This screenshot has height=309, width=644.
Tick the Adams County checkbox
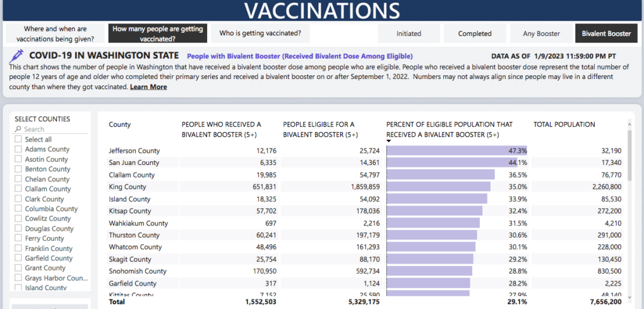tap(18, 150)
